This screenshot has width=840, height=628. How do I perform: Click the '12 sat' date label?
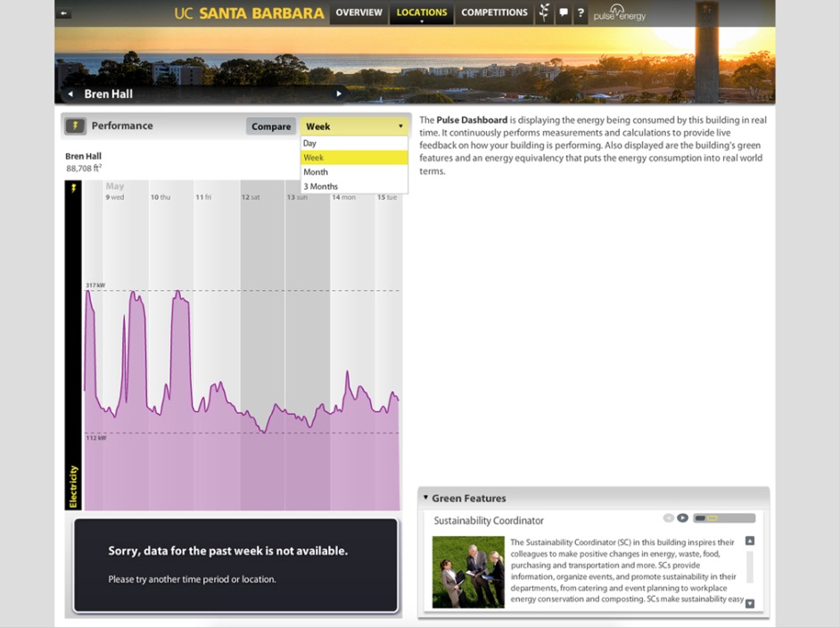[x=251, y=197]
